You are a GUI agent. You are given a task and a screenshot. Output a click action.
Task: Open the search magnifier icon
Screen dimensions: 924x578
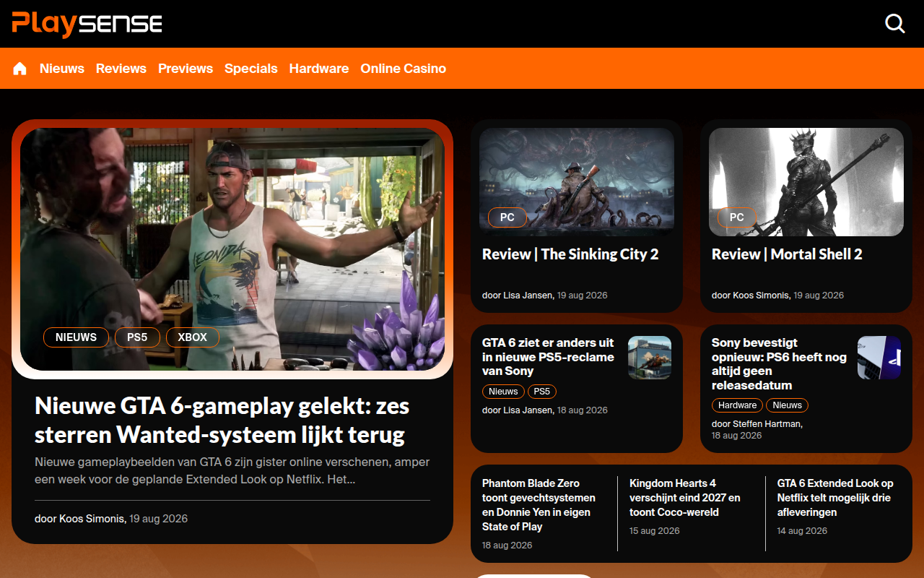pyautogui.click(x=895, y=24)
